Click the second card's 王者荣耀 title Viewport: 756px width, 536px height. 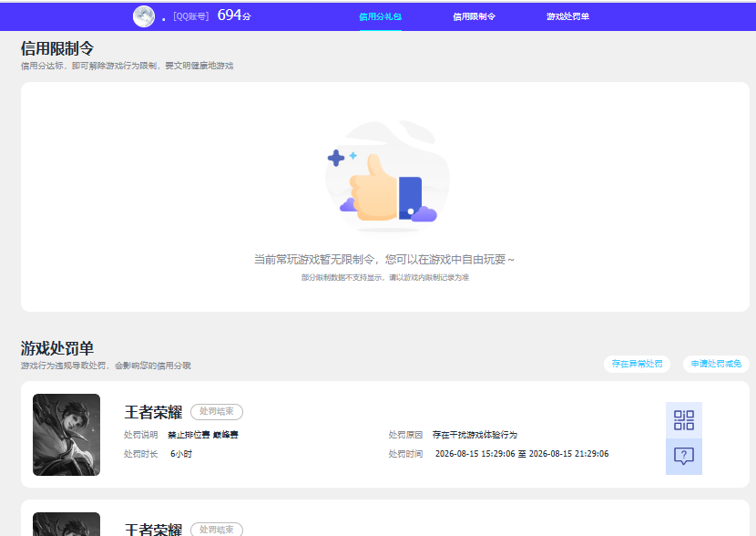click(153, 530)
